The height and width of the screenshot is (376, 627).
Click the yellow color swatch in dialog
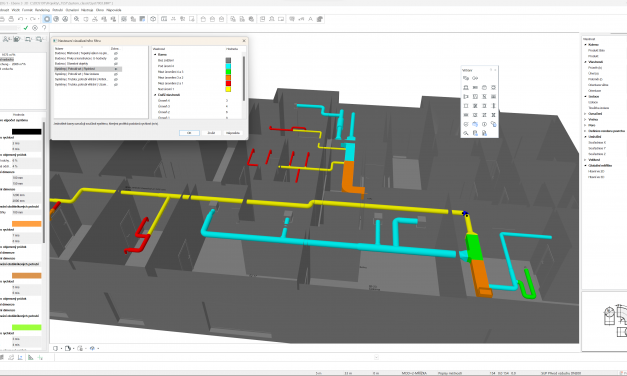click(x=228, y=89)
